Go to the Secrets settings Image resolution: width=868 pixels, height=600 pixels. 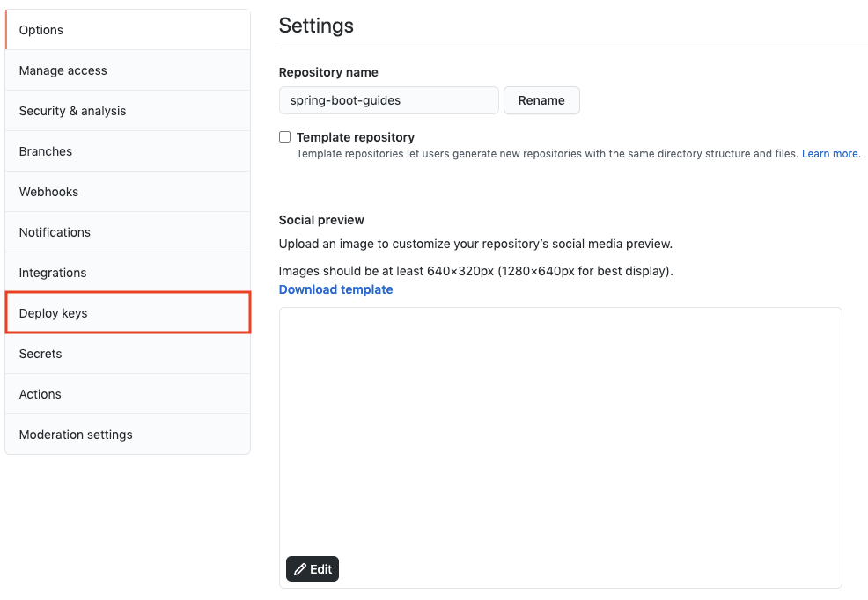click(x=40, y=354)
